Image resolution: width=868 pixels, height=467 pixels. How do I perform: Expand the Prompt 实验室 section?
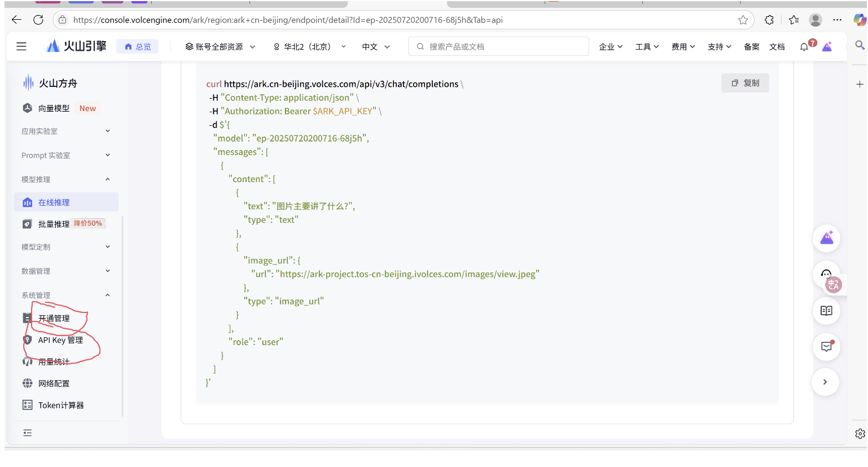(66, 155)
